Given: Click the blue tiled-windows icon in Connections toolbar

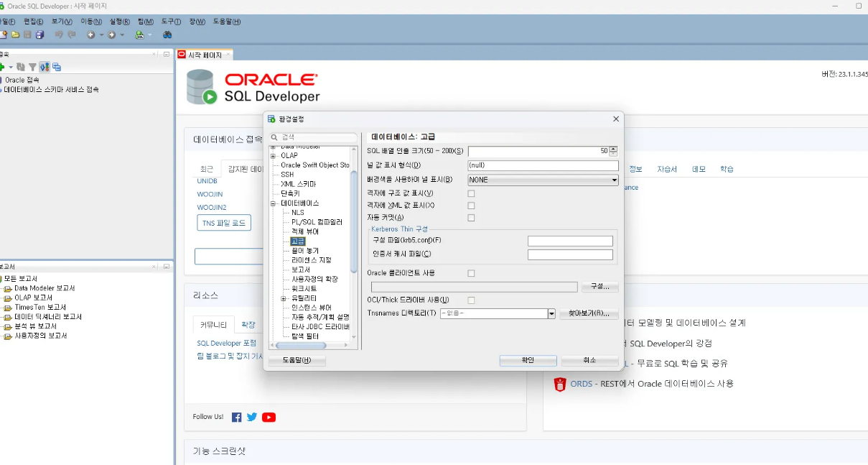Looking at the screenshot, I should pyautogui.click(x=57, y=67).
